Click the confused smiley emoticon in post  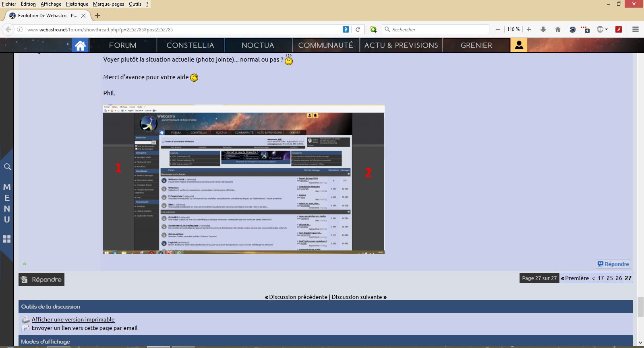(x=289, y=60)
